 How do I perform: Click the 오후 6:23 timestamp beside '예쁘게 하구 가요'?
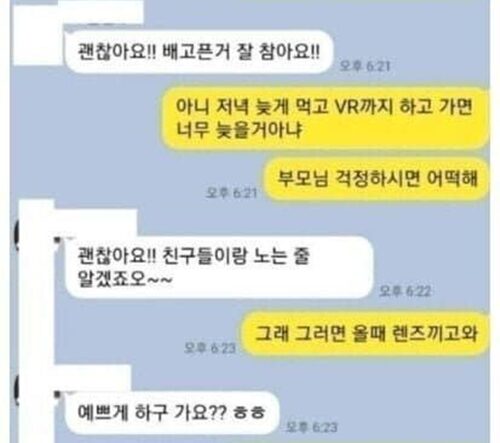312,427
